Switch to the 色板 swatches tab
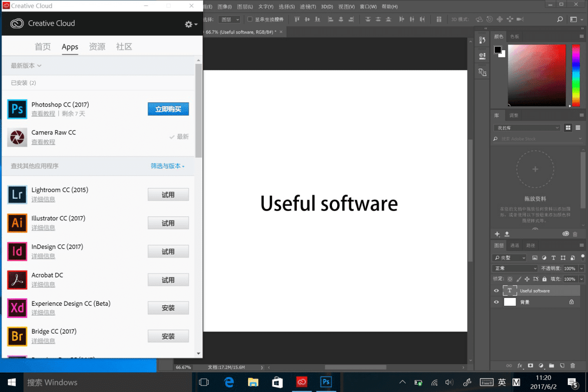 point(515,36)
